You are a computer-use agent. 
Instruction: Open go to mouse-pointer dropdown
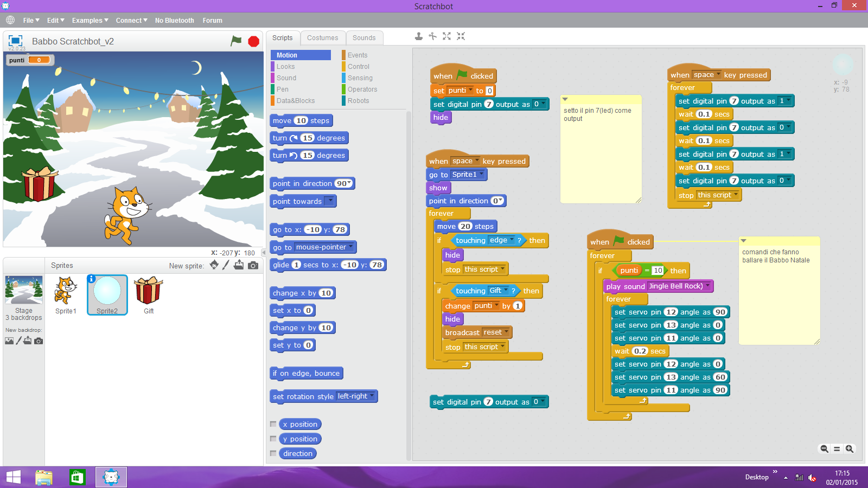(350, 247)
